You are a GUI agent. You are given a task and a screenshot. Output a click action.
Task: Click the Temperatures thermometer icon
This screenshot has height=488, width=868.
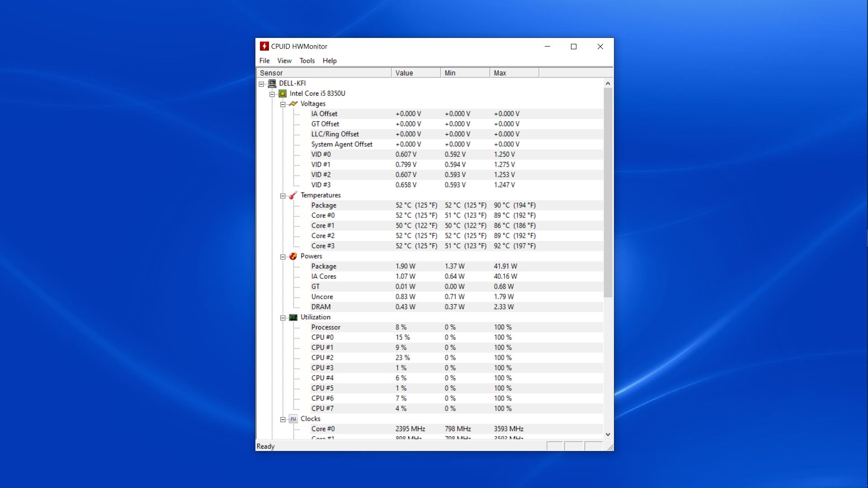293,195
